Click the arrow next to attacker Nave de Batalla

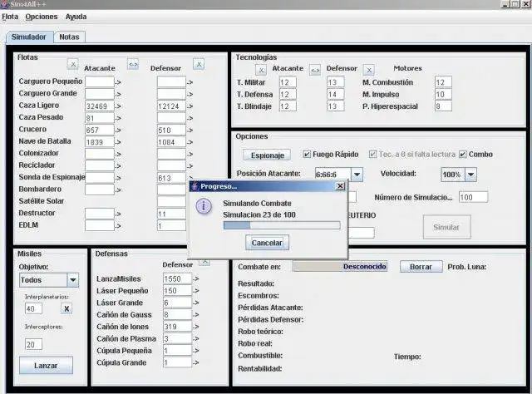pyautogui.click(x=118, y=142)
